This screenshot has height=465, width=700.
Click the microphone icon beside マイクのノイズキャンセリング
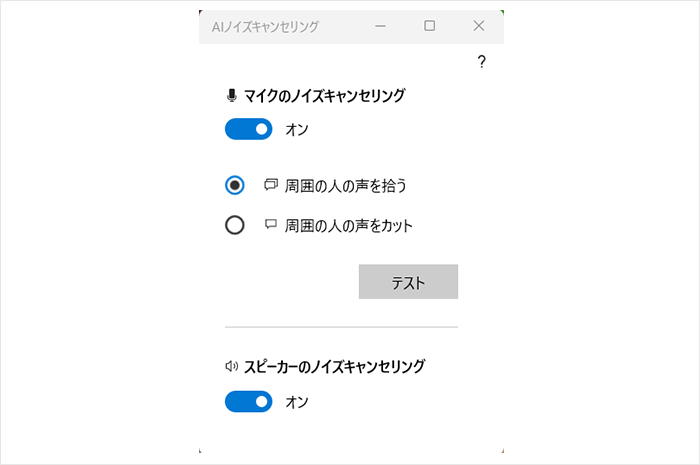[x=232, y=96]
